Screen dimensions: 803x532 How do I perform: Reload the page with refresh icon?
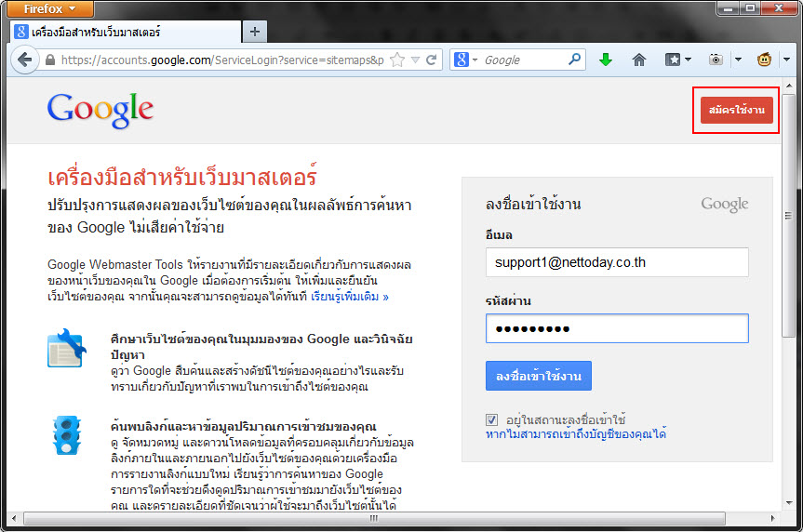(x=432, y=60)
